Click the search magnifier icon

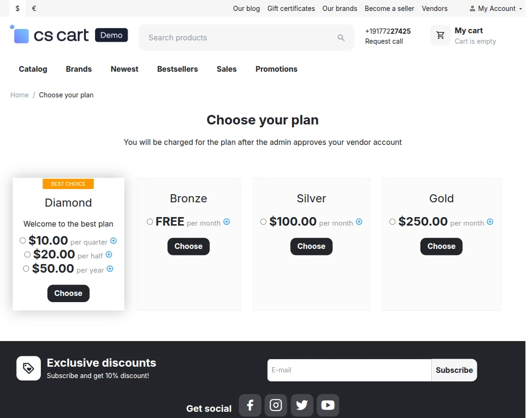[341, 38]
